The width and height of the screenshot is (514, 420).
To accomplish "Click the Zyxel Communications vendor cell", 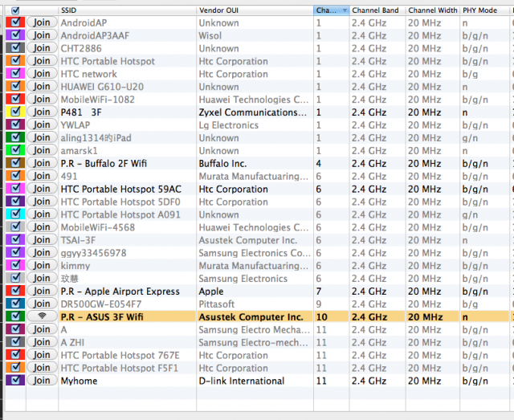I will coord(253,112).
